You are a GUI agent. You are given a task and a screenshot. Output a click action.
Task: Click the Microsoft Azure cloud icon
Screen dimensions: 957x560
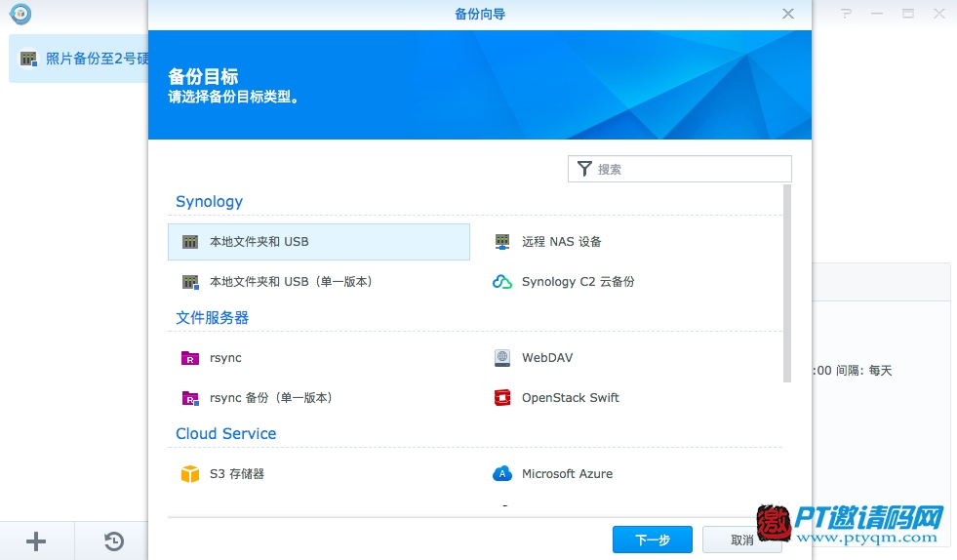pyautogui.click(x=502, y=474)
